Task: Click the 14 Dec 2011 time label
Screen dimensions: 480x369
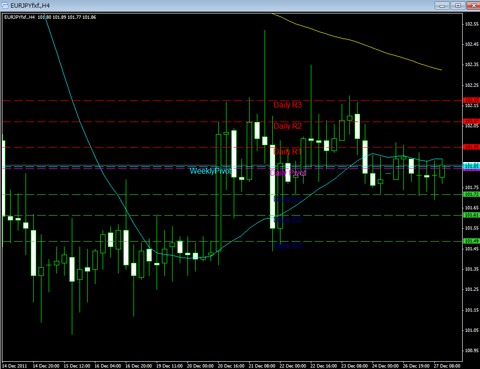Action: point(15,366)
